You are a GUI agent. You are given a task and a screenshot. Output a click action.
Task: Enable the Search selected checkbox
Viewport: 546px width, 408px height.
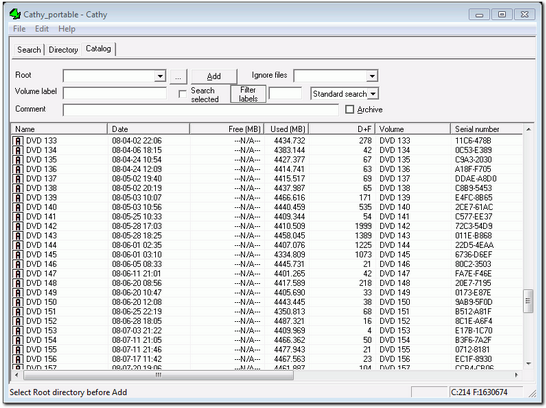point(182,94)
